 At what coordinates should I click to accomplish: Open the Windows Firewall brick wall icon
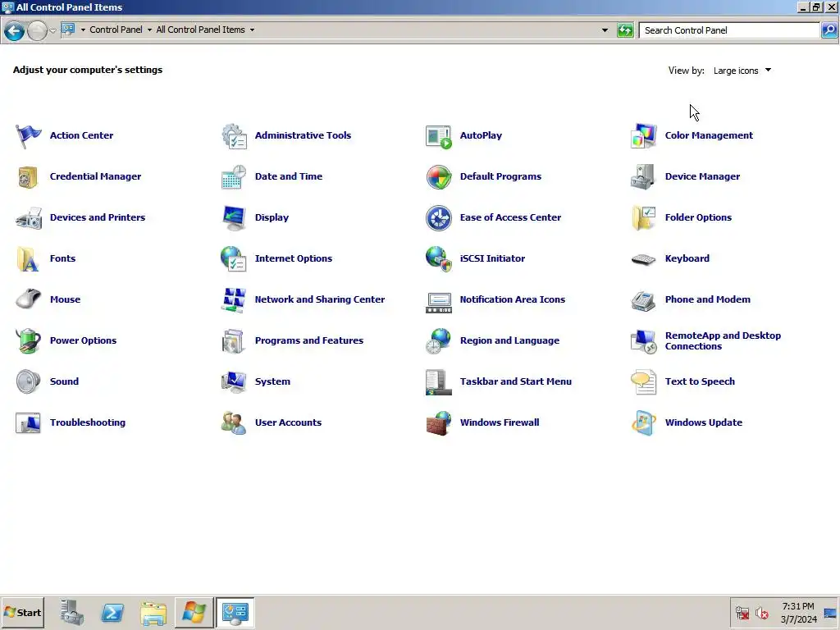point(439,423)
